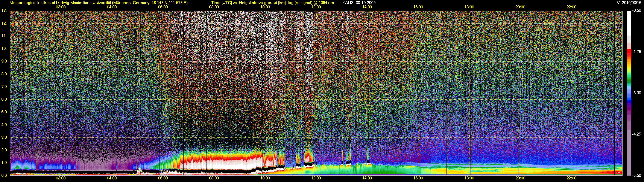
Task: Click 02:00 on the upper time axis
Action: [61, 7]
